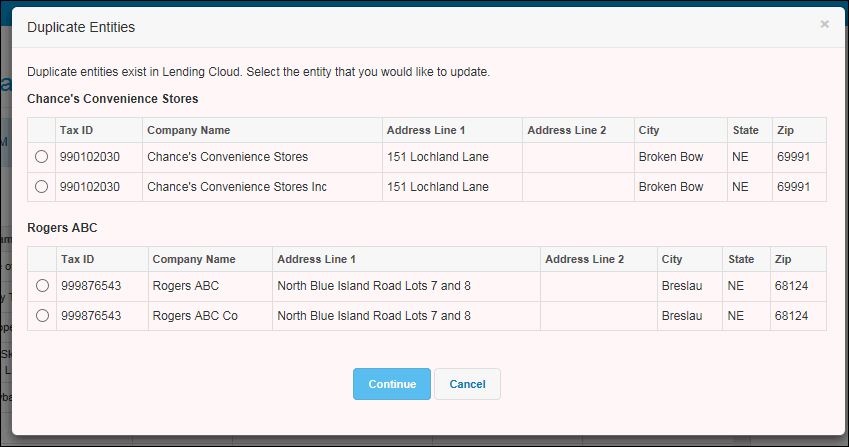Click the Continue button
849x447 pixels.
point(392,384)
